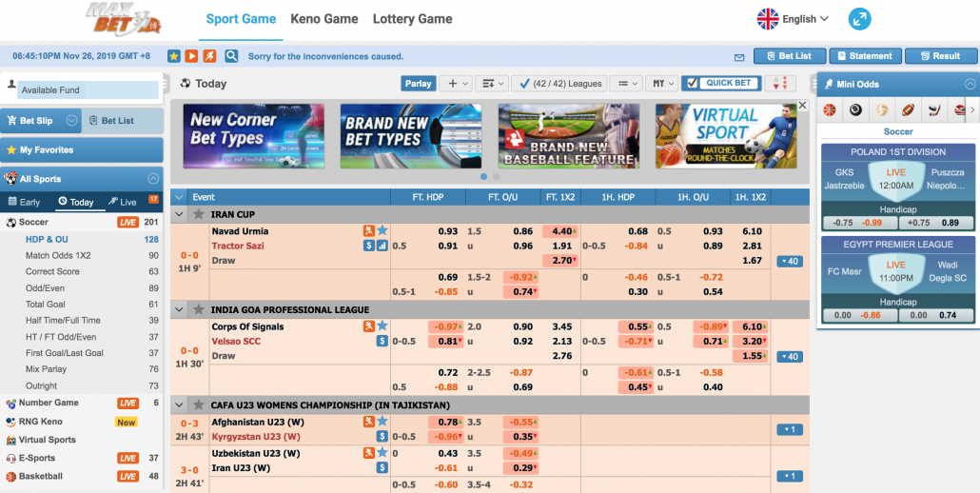This screenshot has height=493, width=980.
Task: Favorite the INDIA GOA PROFESSIONAL LEAGUE star
Action: click(199, 309)
